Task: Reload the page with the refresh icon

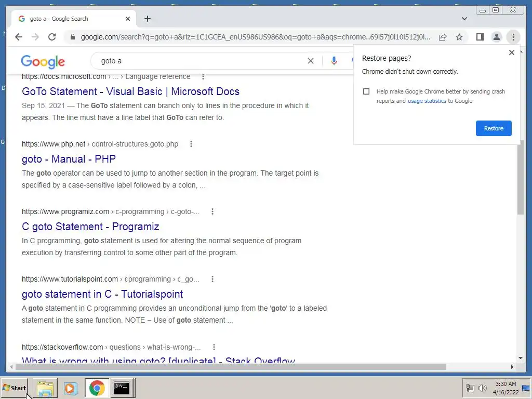Action: 52,37
